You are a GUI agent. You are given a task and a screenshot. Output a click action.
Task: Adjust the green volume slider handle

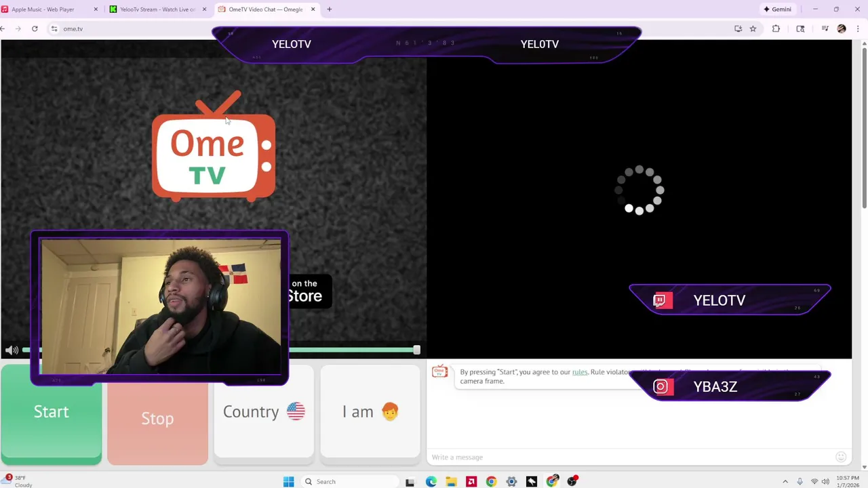pos(416,350)
